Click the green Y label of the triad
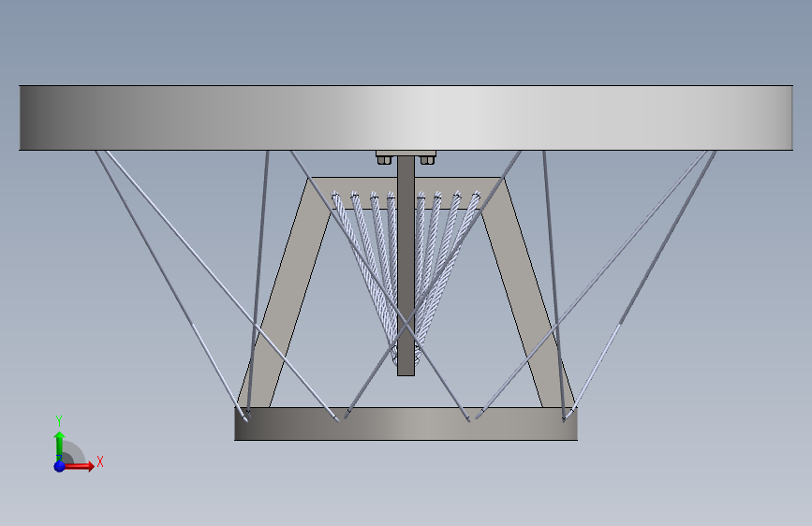 point(59,421)
